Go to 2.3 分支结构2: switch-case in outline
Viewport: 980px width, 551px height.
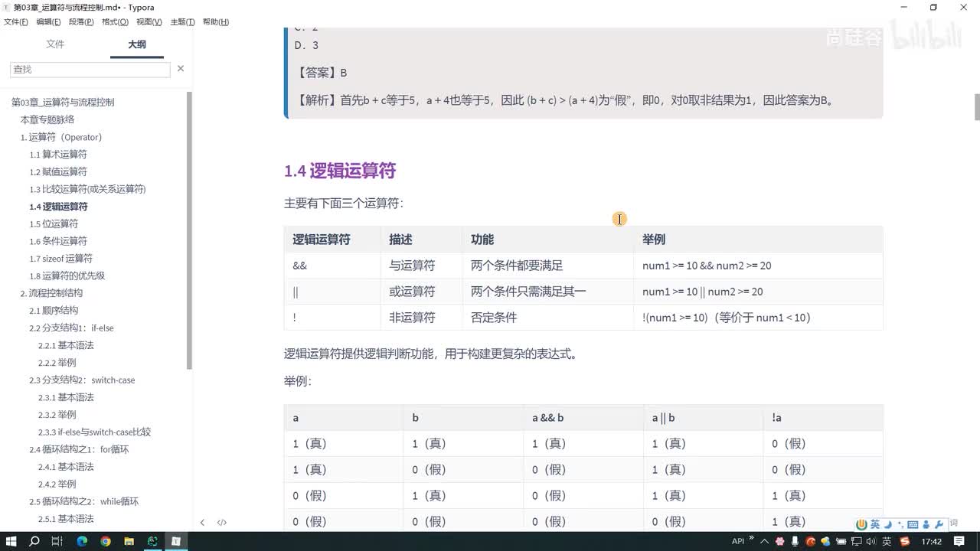pyautogui.click(x=82, y=380)
